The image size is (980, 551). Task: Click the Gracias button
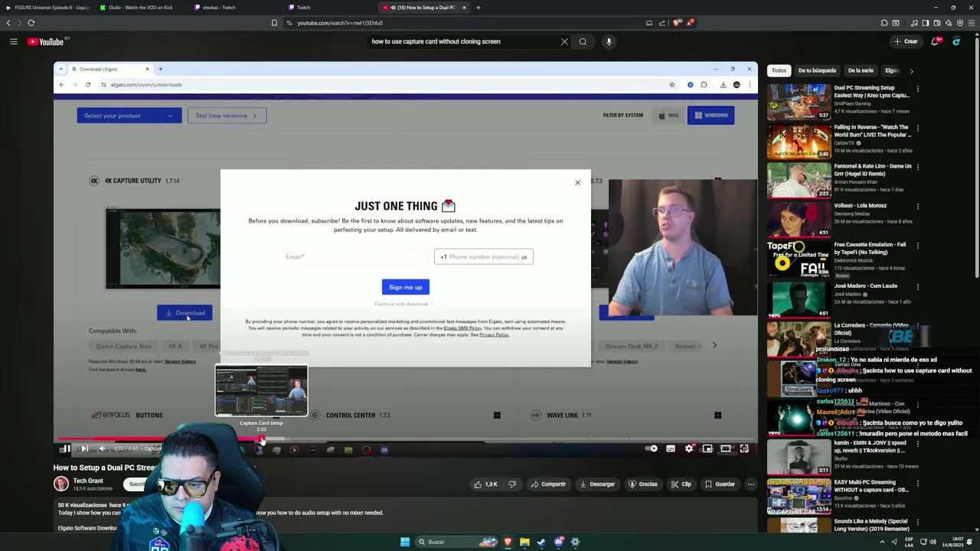pyautogui.click(x=642, y=484)
